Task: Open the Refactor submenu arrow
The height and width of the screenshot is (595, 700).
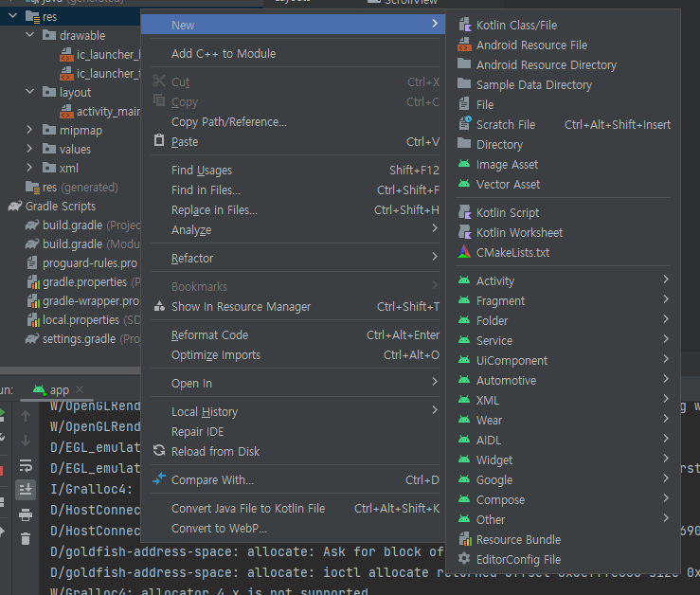Action: coord(435,257)
